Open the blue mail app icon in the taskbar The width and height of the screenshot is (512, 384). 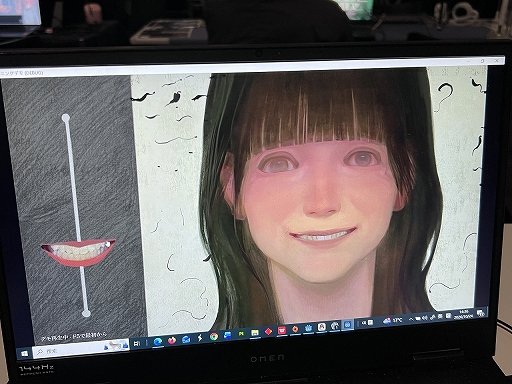click(186, 339)
